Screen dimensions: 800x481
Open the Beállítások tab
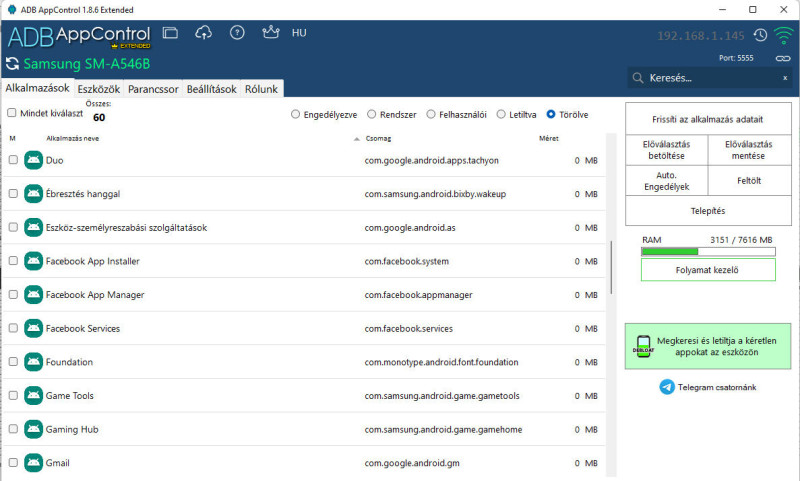(x=212, y=89)
